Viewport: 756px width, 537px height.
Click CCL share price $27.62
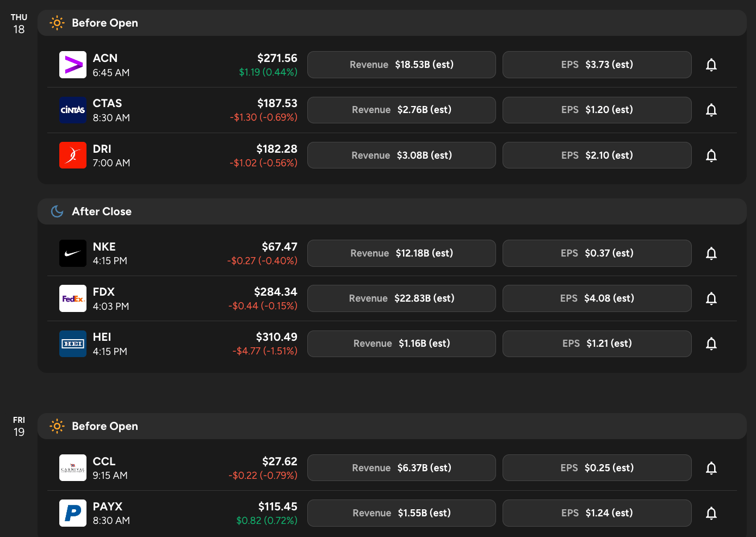point(280,461)
